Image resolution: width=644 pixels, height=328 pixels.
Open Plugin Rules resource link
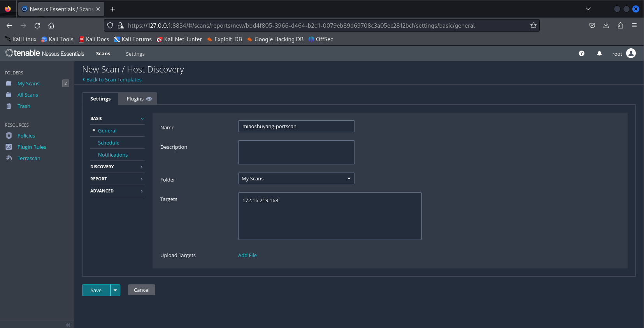[32, 147]
